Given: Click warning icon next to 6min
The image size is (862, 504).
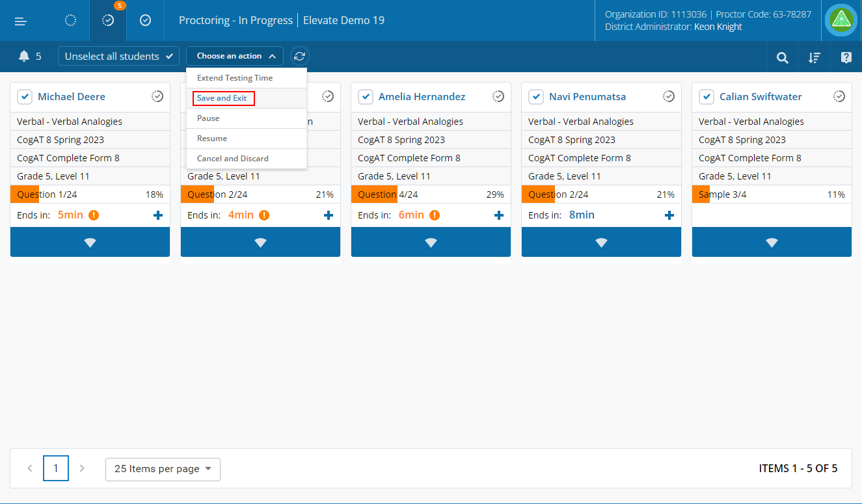Looking at the screenshot, I should click(435, 215).
